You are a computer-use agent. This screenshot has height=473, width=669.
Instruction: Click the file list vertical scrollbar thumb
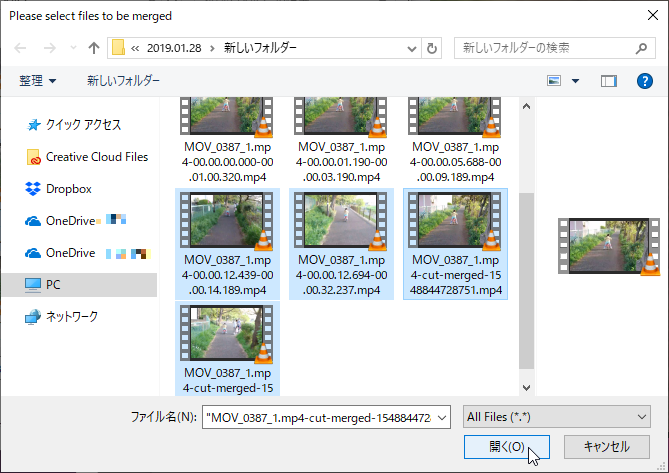(x=526, y=281)
